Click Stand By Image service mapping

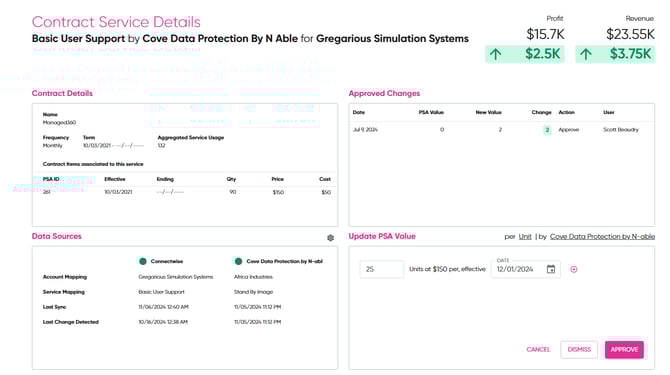(x=253, y=292)
